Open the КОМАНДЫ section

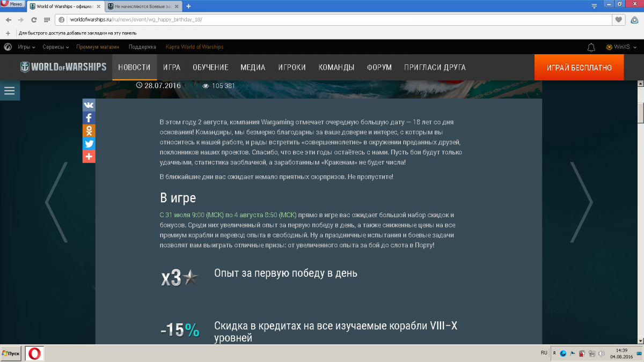pyautogui.click(x=336, y=68)
